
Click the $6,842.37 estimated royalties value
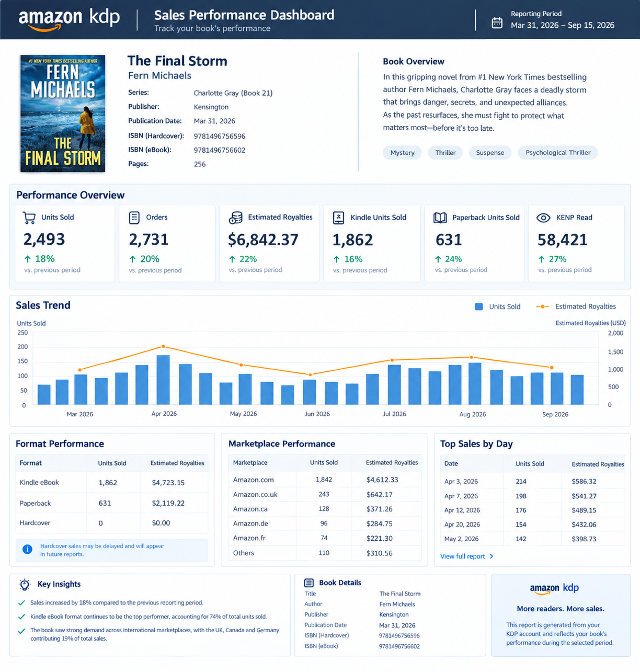[263, 240]
